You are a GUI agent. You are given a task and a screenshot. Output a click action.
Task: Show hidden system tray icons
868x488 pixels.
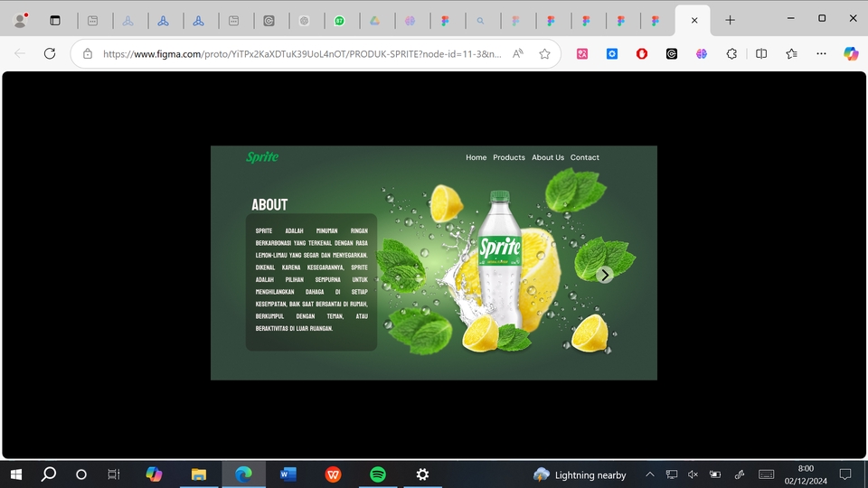(x=650, y=474)
